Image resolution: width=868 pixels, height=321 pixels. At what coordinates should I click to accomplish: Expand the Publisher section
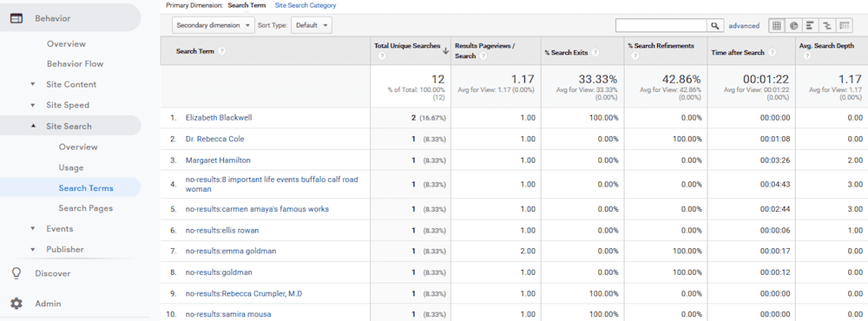coord(33,250)
